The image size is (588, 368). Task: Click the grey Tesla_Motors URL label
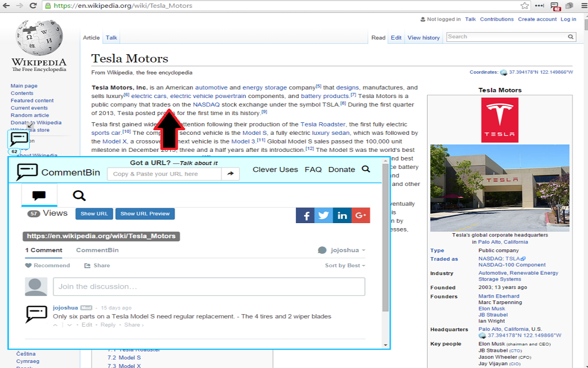pos(101,236)
